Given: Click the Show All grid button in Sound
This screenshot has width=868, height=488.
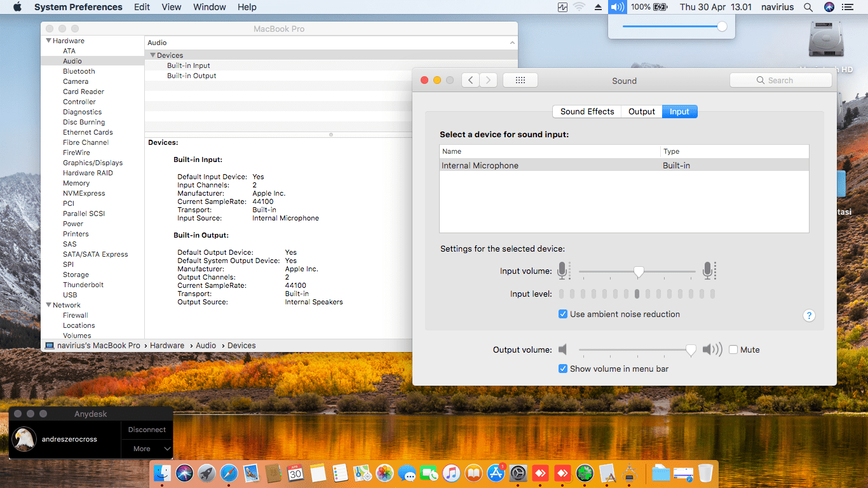Looking at the screenshot, I should [520, 80].
